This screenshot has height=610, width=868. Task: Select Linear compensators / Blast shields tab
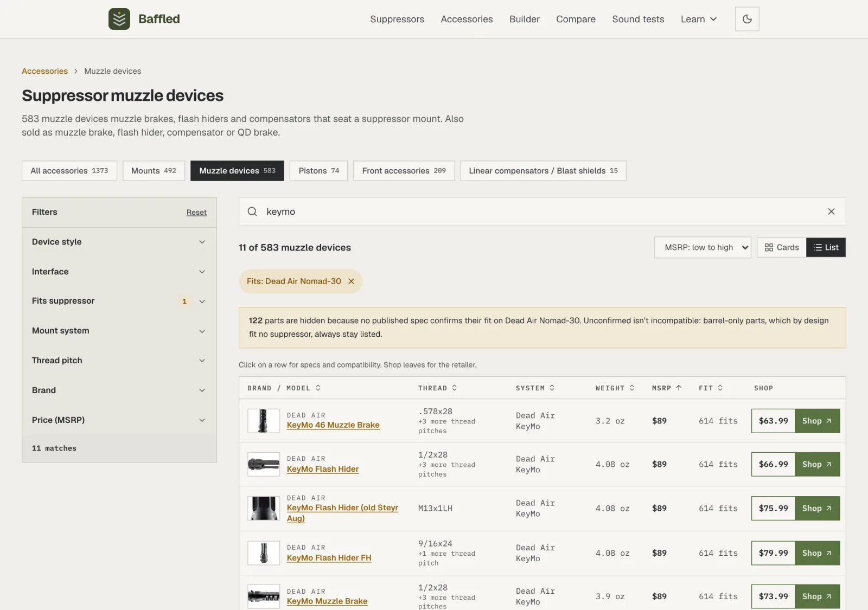tap(543, 171)
